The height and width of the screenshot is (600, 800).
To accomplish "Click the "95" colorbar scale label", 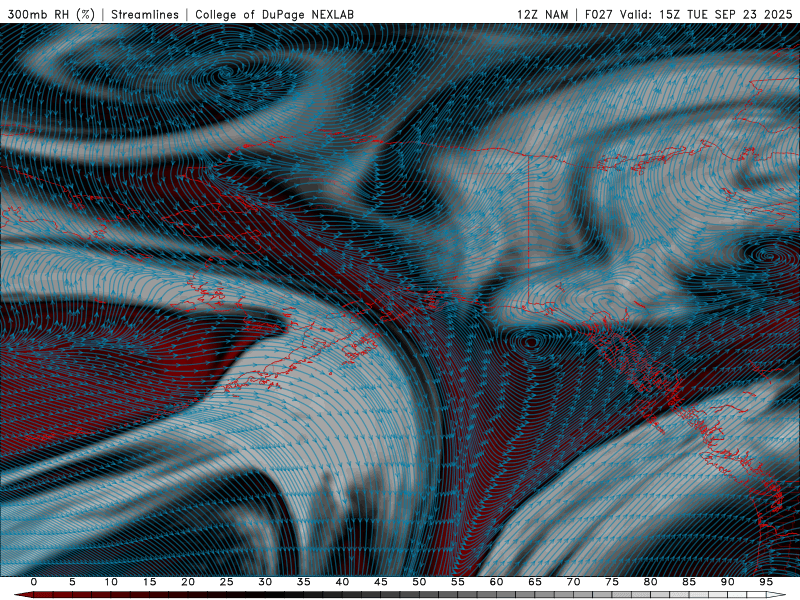I will click(765, 582).
